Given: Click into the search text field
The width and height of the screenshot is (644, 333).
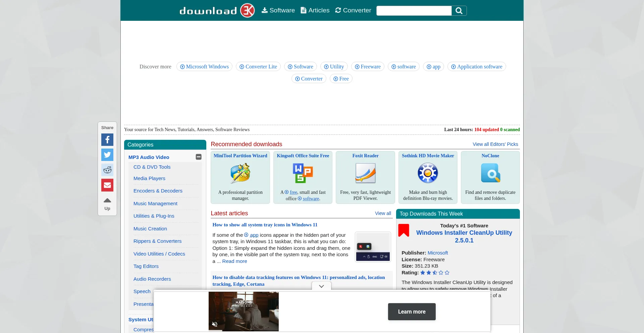Looking at the screenshot, I should coord(414,11).
